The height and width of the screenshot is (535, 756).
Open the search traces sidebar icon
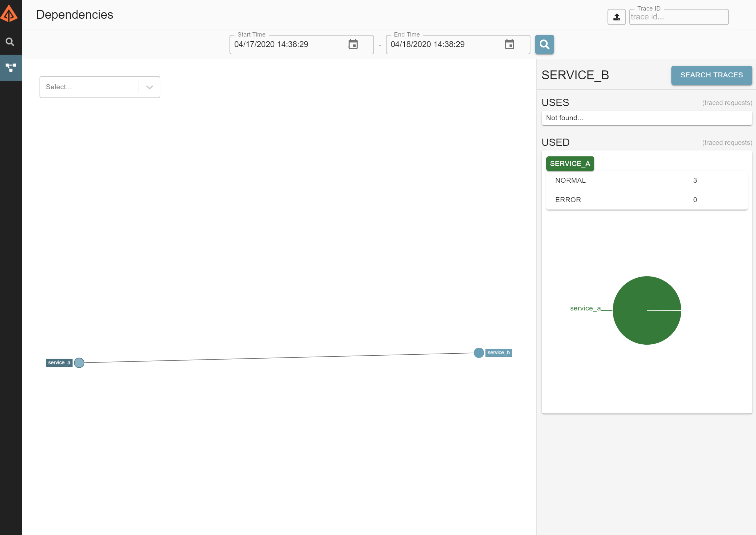10,42
